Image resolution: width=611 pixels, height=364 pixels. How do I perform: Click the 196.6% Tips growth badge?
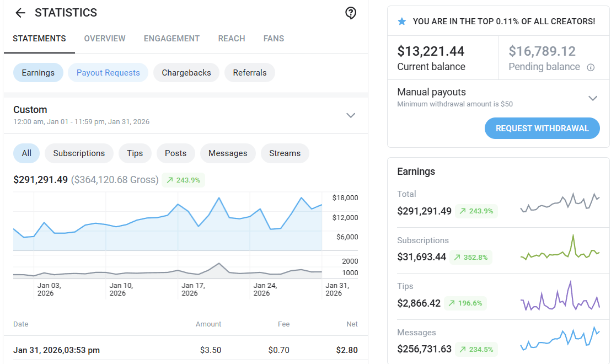pyautogui.click(x=465, y=303)
